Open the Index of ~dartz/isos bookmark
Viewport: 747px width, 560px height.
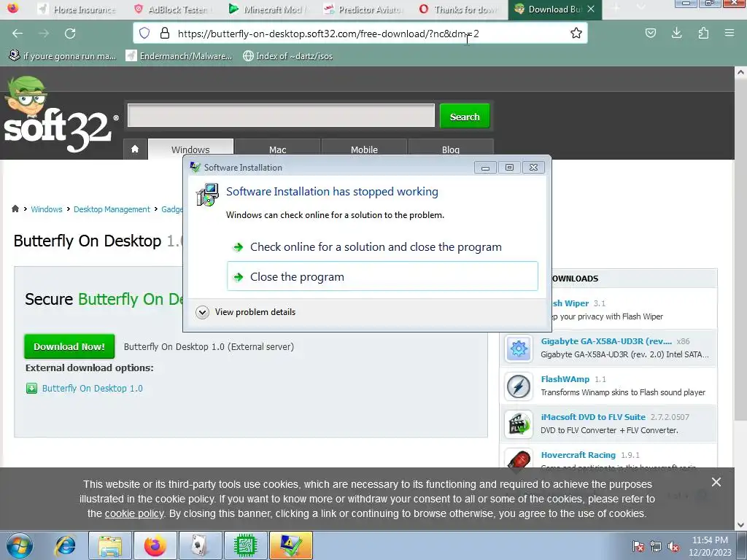point(287,55)
